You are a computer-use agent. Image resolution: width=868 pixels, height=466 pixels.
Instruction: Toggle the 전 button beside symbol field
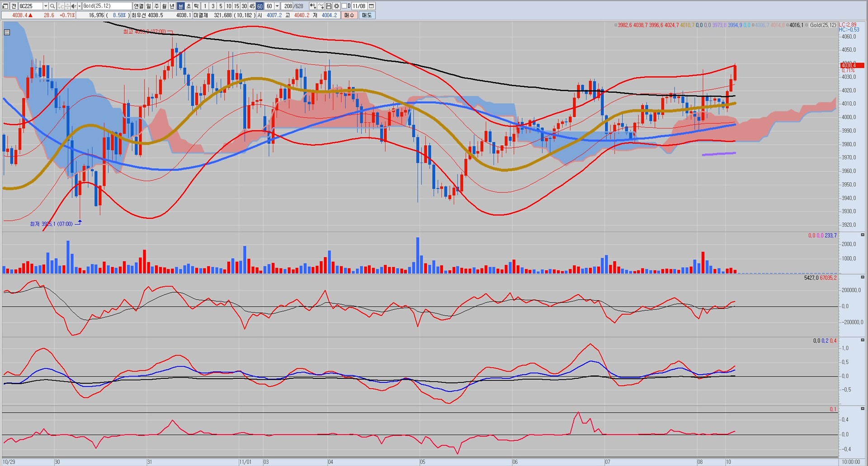pyautogui.click(x=14, y=6)
